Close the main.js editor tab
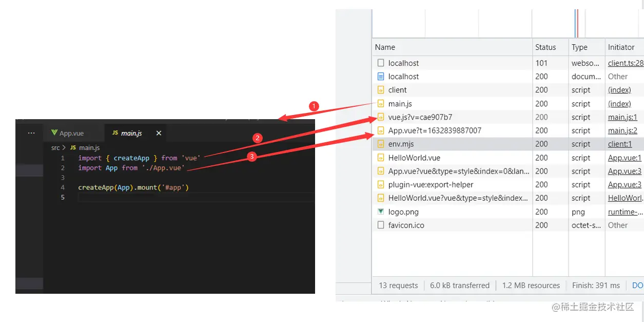Image resolution: width=644 pixels, height=322 pixels. 159,133
